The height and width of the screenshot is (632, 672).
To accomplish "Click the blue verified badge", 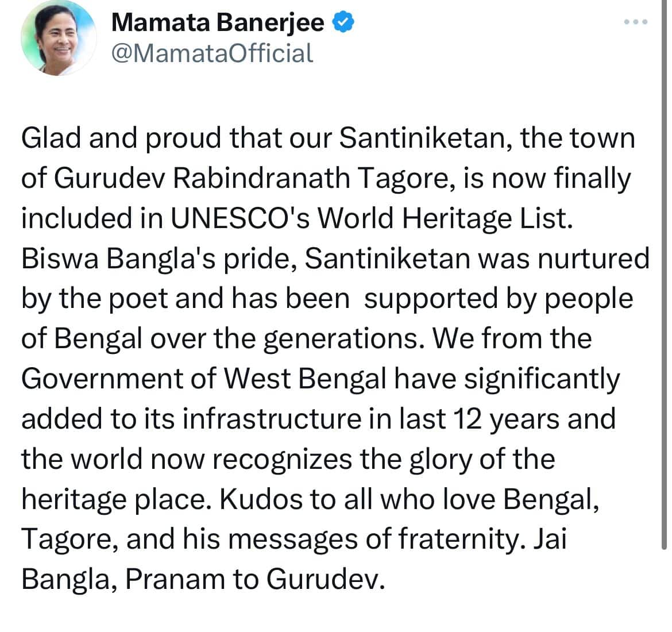I will pyautogui.click(x=344, y=22).
